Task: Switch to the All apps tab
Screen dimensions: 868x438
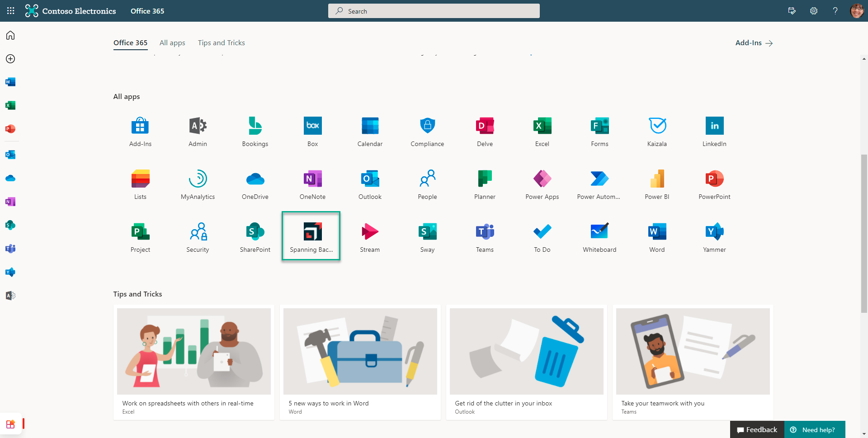Action: coord(172,43)
